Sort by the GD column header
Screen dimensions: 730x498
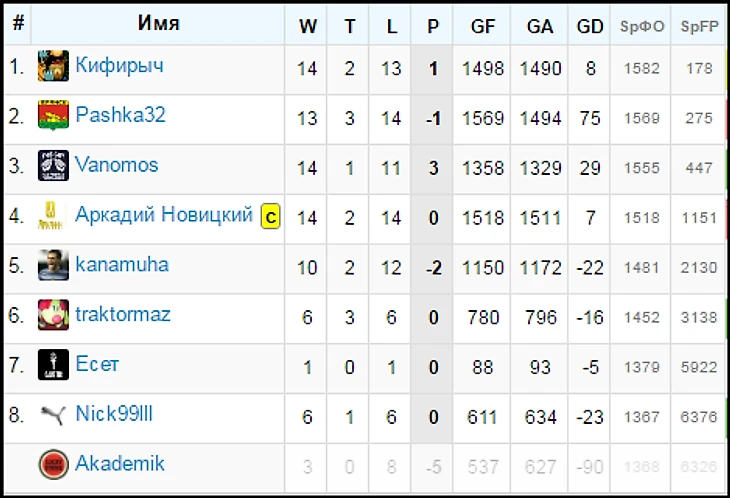tap(590, 27)
